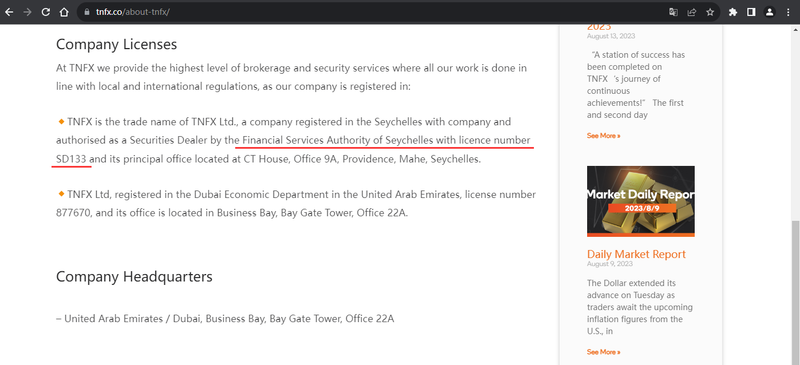
Task: Open the extensions puzzle icon
Action: tap(733, 12)
